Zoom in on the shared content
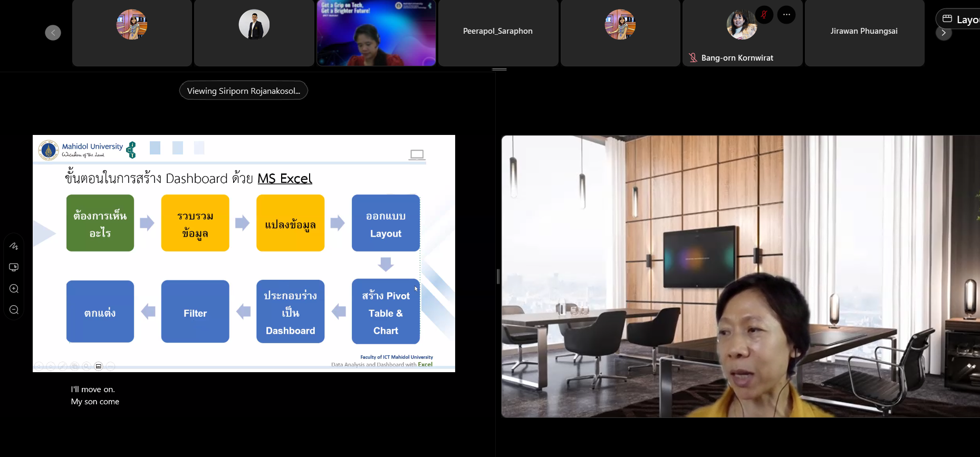 tap(14, 289)
